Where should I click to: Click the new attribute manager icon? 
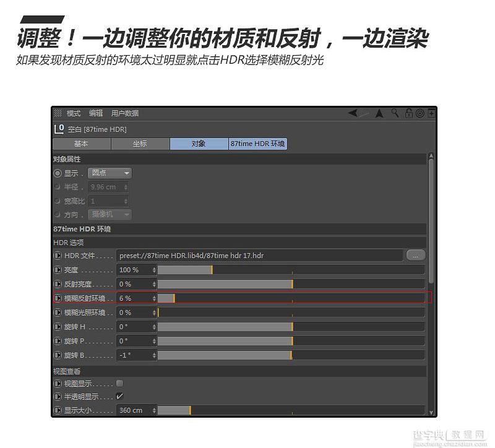[x=431, y=113]
